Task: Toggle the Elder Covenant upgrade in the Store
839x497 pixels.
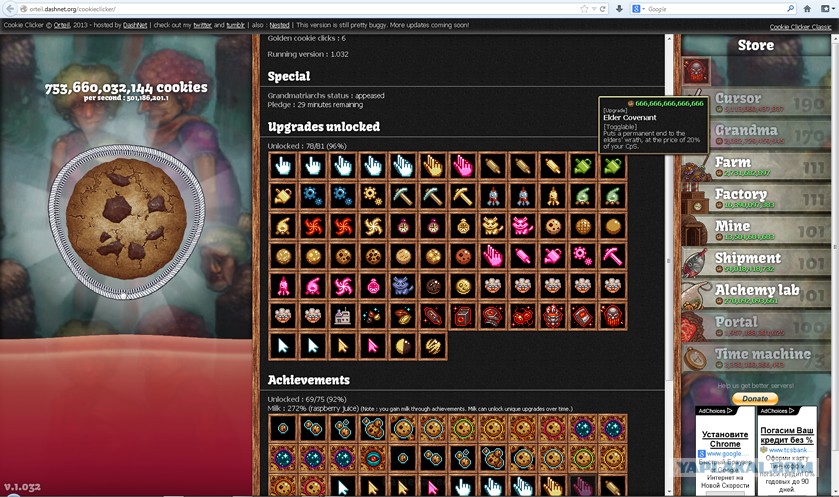Action: tap(697, 70)
